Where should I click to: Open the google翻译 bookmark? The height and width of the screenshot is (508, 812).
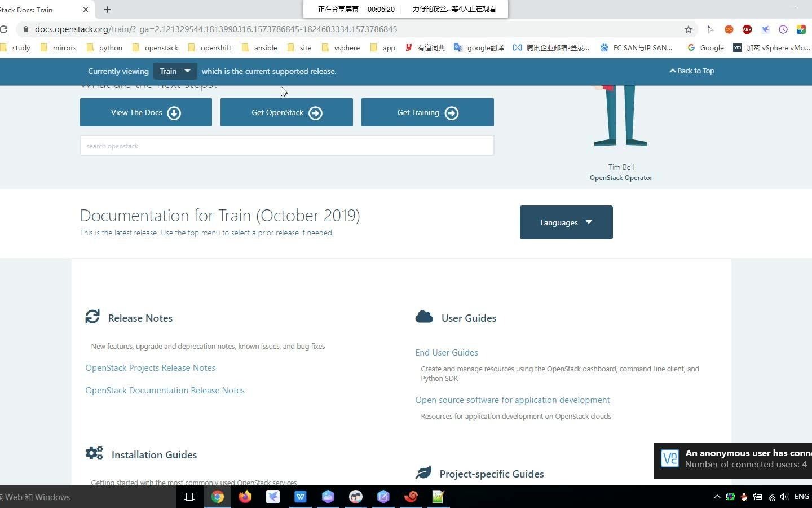[479, 48]
